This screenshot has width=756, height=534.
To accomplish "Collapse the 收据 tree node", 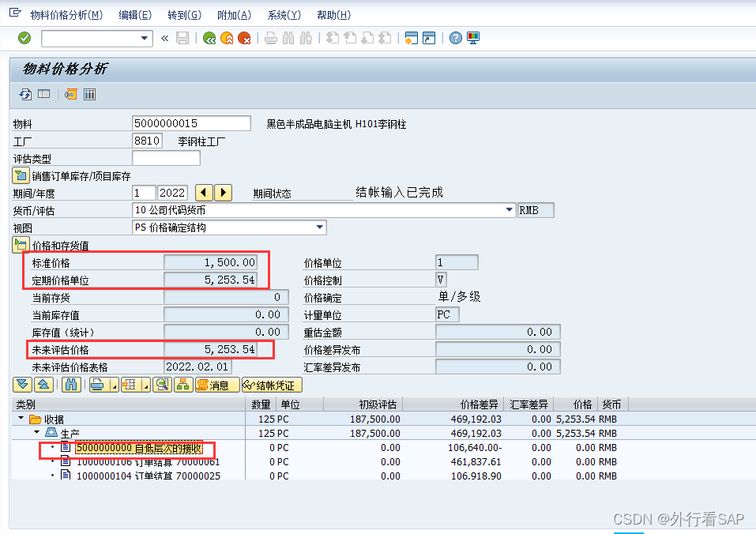I will coord(21,419).
